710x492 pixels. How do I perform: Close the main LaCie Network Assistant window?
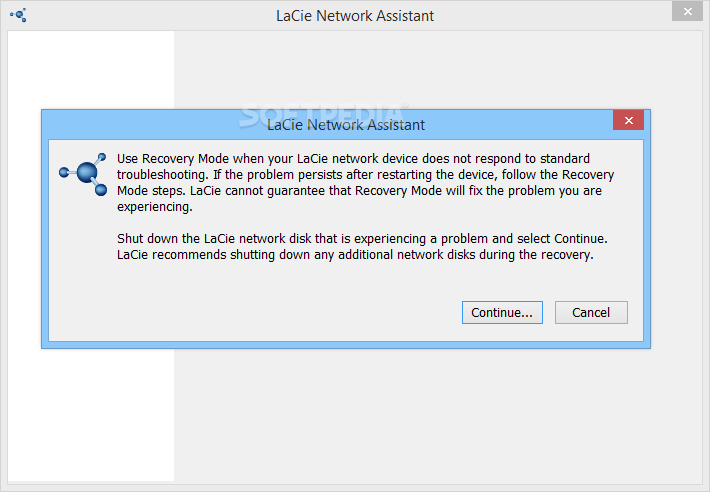pos(687,11)
